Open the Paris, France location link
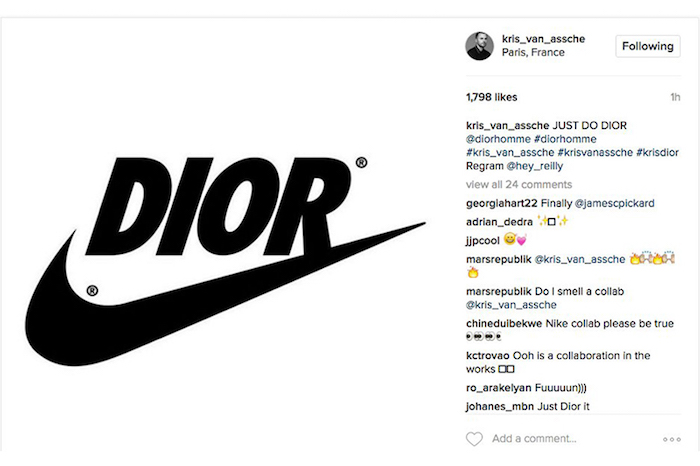 [533, 52]
